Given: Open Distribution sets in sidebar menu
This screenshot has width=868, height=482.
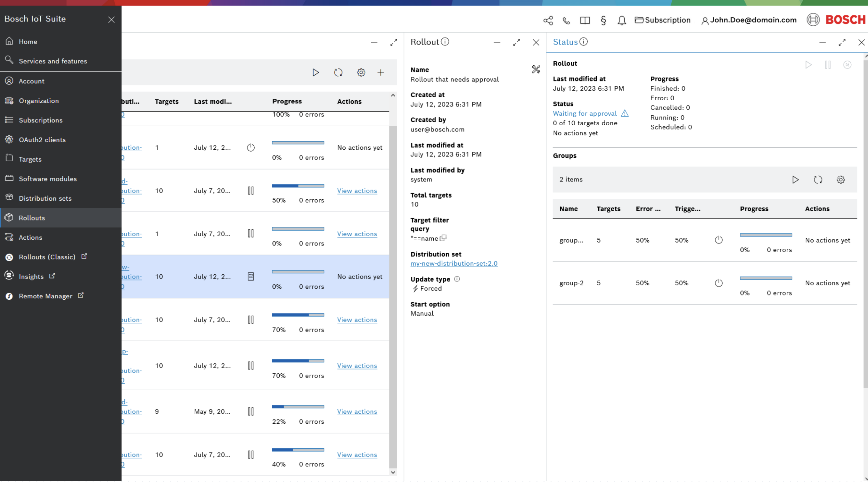Looking at the screenshot, I should (45, 198).
